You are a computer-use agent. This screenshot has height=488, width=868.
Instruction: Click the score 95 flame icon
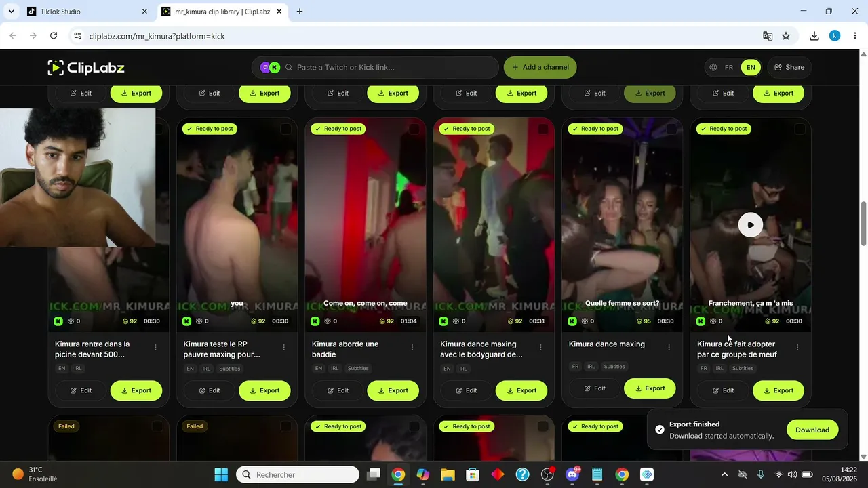(x=639, y=321)
